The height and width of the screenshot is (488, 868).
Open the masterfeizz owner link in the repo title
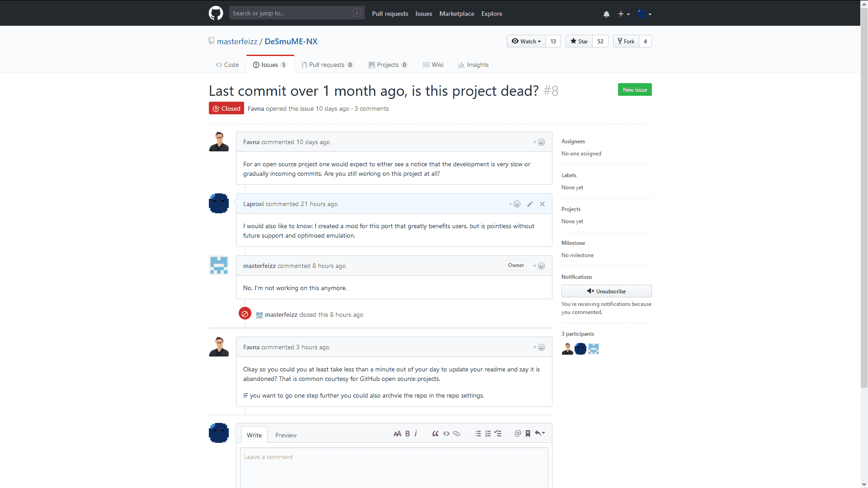(x=237, y=42)
